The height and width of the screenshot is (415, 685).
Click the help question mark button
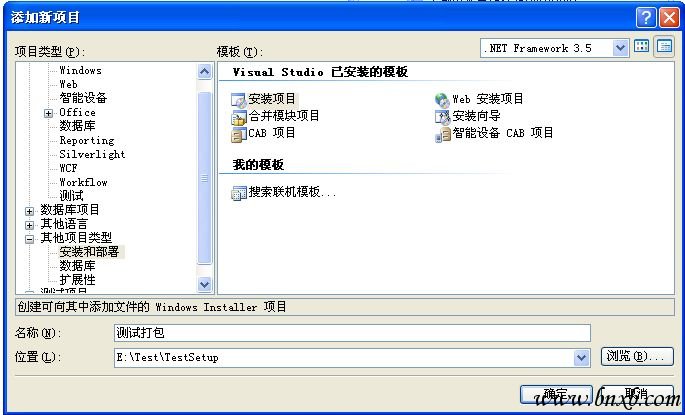pos(646,17)
